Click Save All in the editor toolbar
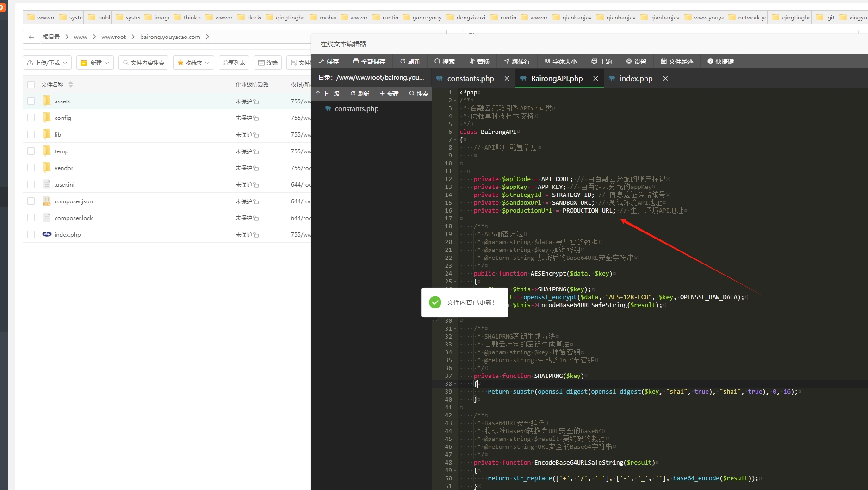The height and width of the screenshot is (490, 868). click(x=369, y=62)
